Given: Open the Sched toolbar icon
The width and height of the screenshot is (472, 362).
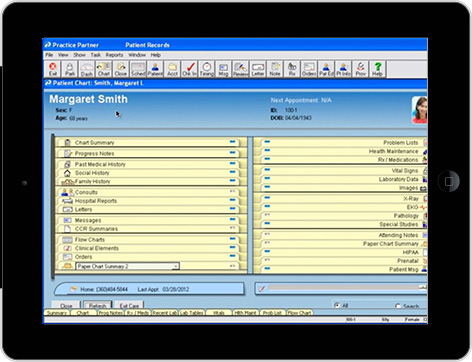Looking at the screenshot, I should 138,69.
